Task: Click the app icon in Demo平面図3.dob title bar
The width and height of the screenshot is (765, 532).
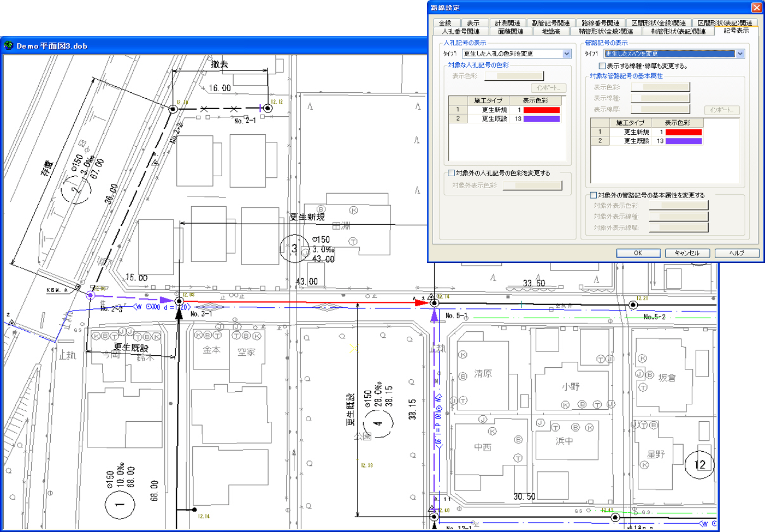Action: click(8, 46)
